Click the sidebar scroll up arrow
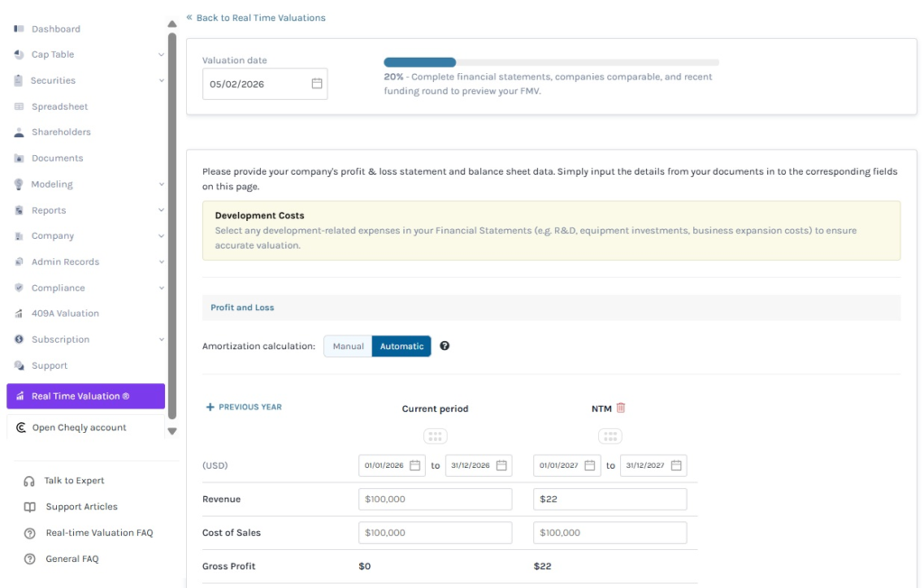924x588 pixels. pyautogui.click(x=172, y=24)
